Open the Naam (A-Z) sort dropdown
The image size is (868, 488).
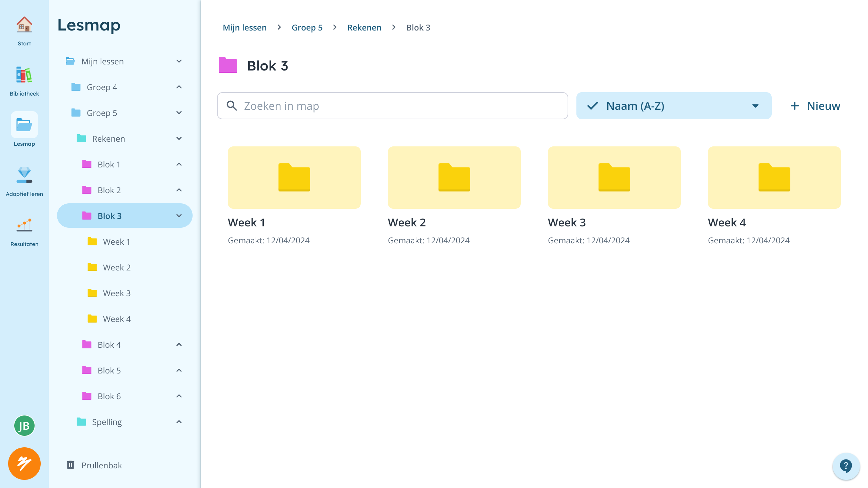pyautogui.click(x=673, y=105)
